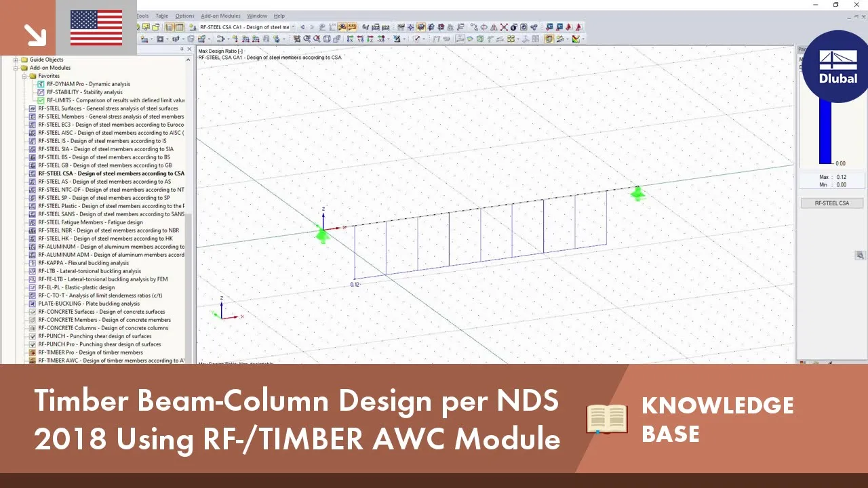Collapse the Favorites folder
Viewport: 868px width, 488px height.
point(24,76)
